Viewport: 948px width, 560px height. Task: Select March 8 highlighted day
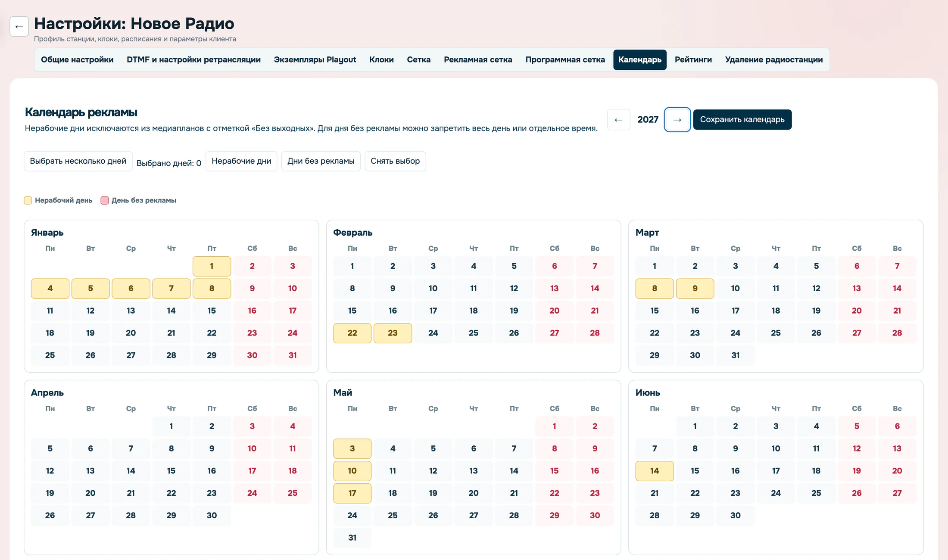655,289
